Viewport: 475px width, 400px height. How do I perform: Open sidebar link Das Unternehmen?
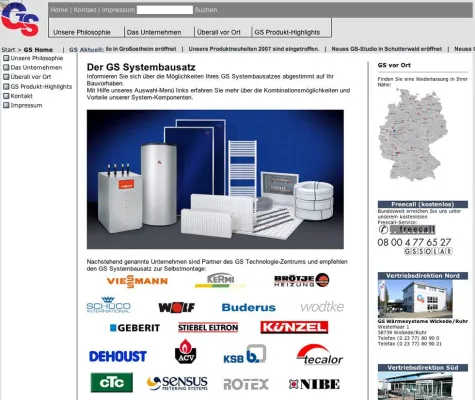coord(36,67)
